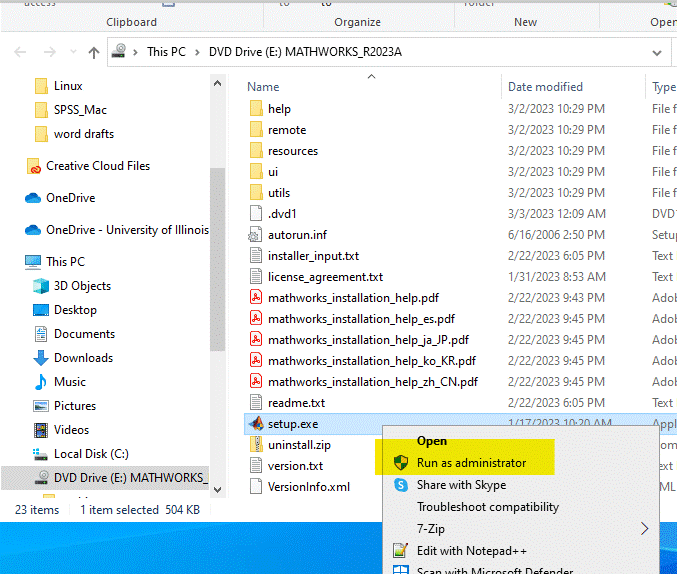Image resolution: width=677 pixels, height=574 pixels.
Task: Click the navigation pane scroll-down arrow
Action: point(218,489)
